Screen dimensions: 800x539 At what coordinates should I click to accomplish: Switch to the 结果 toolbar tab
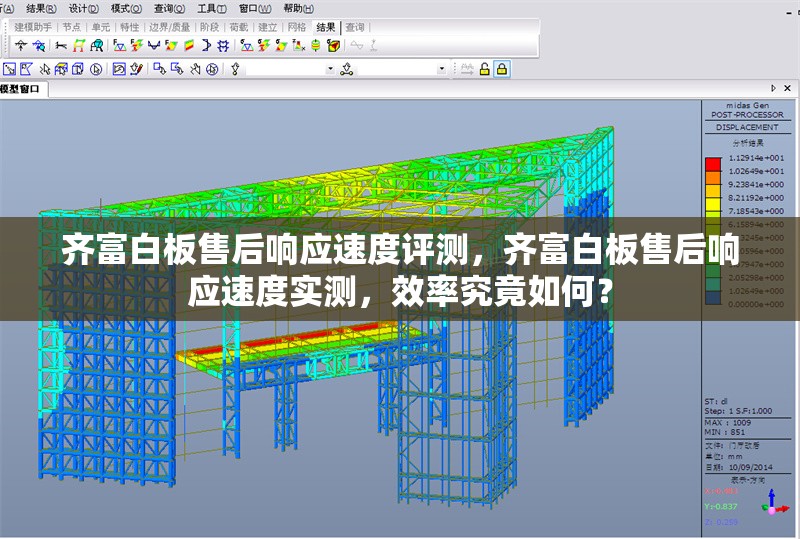325,27
